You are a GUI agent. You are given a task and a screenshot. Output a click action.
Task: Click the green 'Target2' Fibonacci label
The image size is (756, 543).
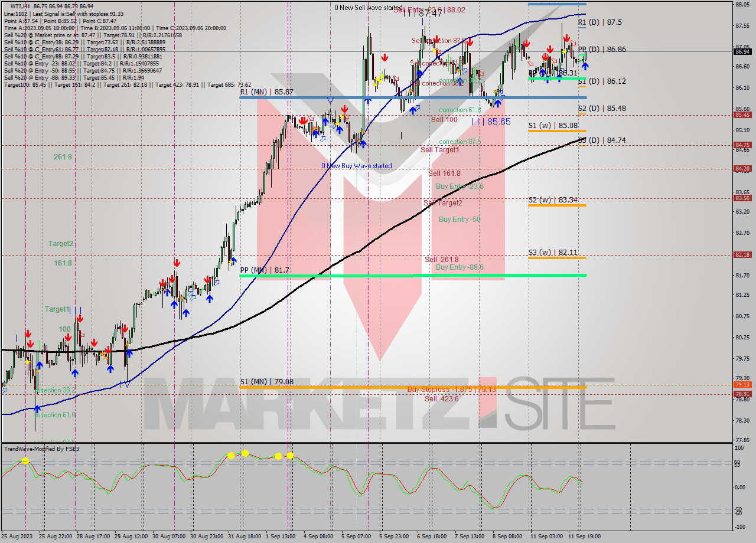(61, 244)
